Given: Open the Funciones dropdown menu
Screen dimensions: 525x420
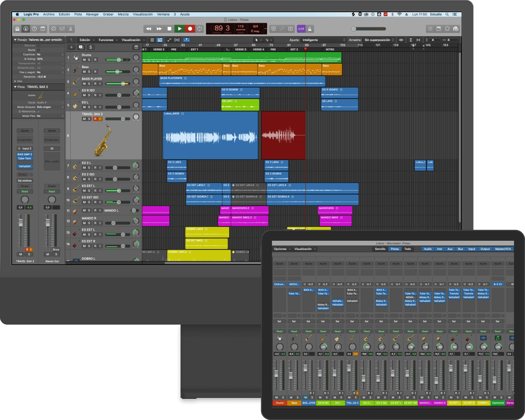Looking at the screenshot, I should coord(108,40).
